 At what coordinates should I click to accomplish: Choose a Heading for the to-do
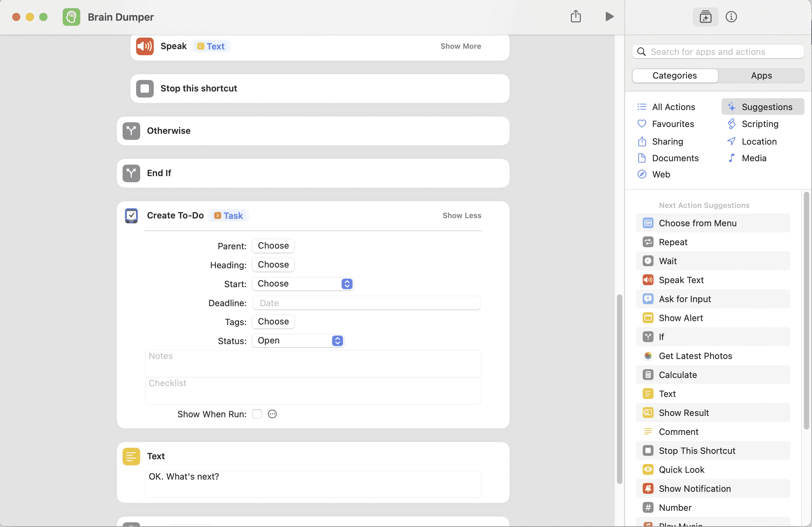(273, 265)
